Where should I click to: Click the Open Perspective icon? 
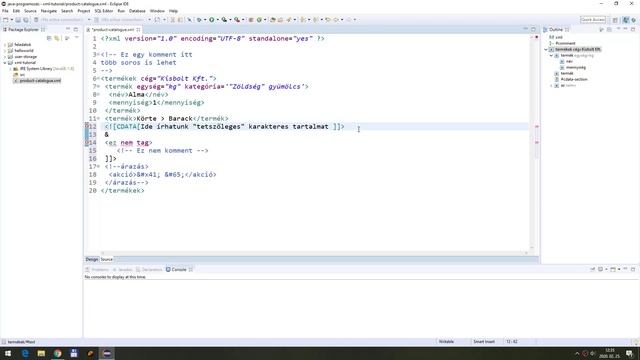[615, 20]
